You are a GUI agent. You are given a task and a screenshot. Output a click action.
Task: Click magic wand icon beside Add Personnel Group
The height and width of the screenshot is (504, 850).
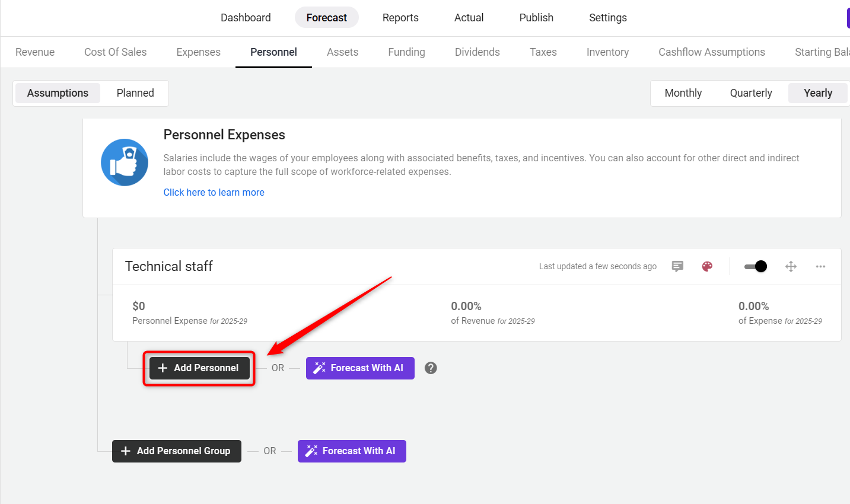point(311,451)
